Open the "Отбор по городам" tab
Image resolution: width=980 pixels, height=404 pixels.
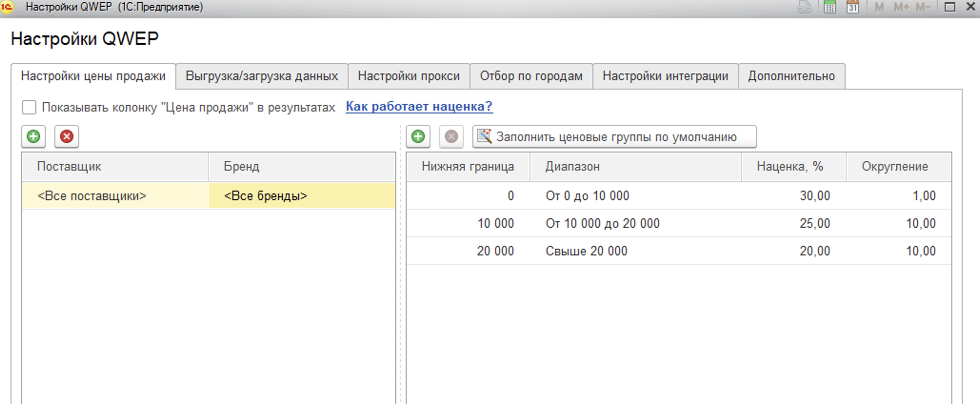(x=531, y=76)
